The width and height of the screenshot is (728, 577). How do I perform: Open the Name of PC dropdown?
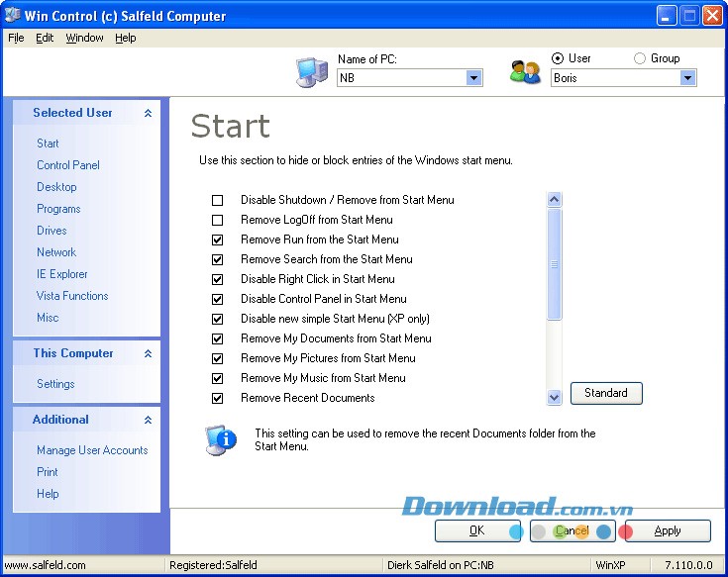[x=473, y=78]
